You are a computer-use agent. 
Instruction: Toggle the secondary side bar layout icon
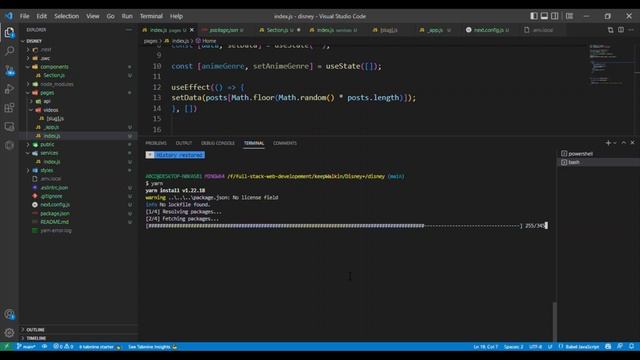[x=555, y=16]
